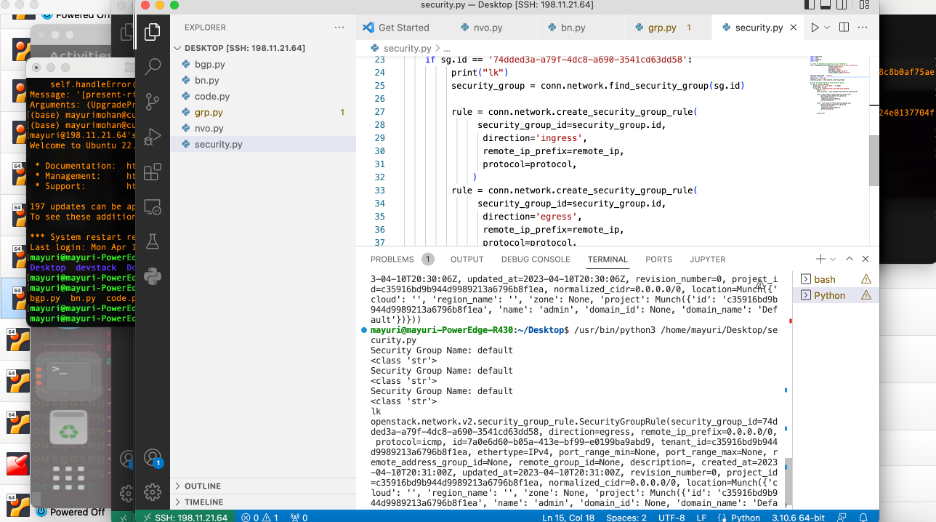
Task: Open the DEBUG CONSOLE panel tab
Action: pyautogui.click(x=535, y=259)
